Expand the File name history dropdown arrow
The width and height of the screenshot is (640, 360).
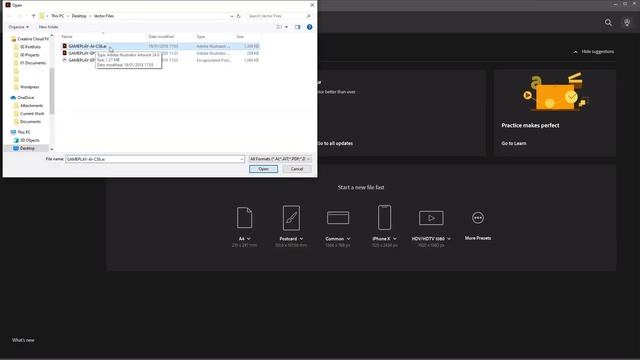[242, 159]
